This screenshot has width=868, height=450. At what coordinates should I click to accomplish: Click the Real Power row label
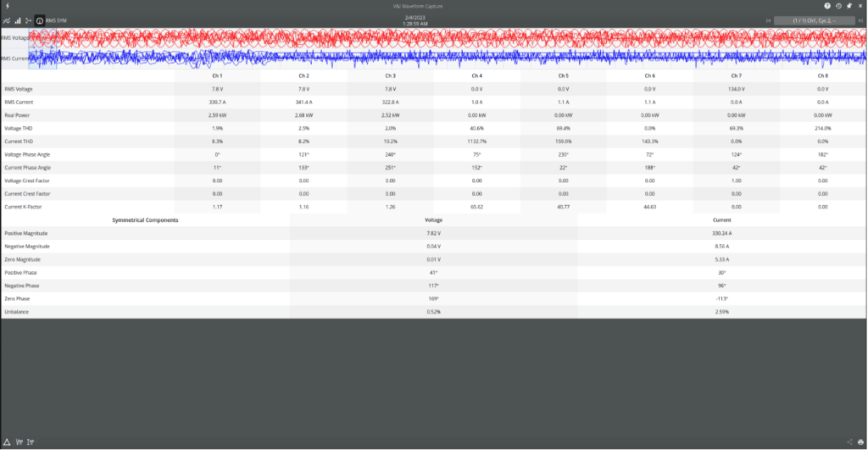click(x=17, y=115)
